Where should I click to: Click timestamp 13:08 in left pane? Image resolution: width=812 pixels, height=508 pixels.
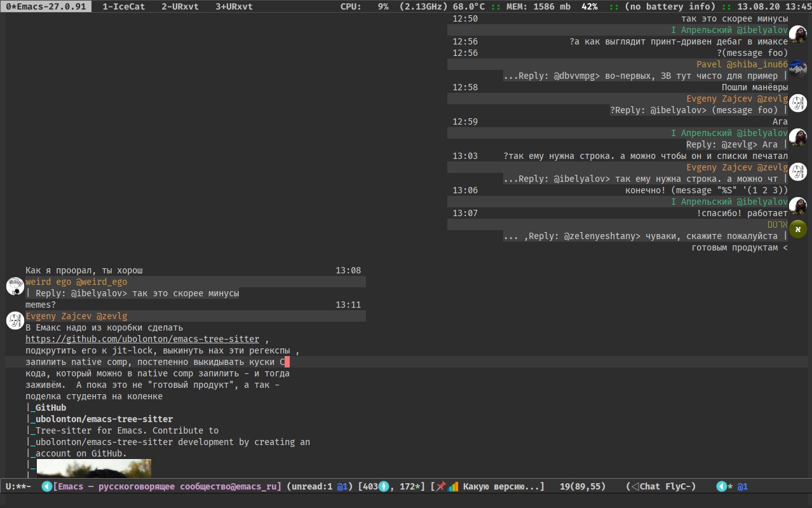tap(348, 270)
